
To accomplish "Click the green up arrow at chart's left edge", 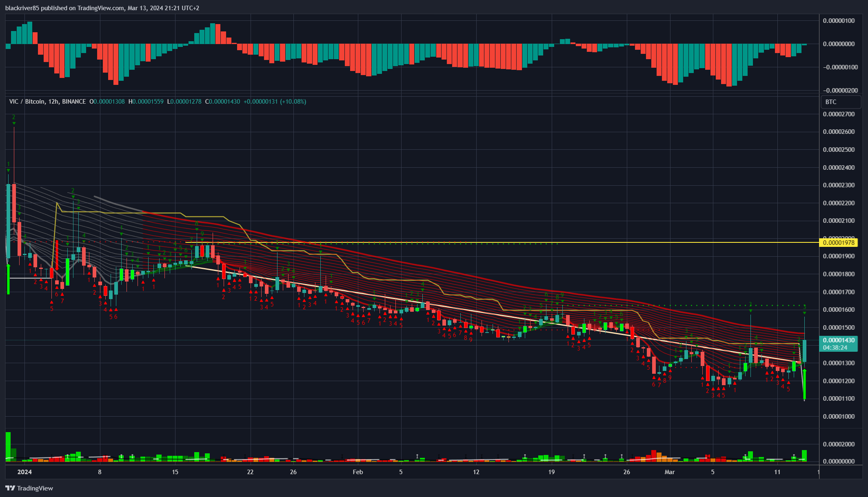I will (x=8, y=279).
